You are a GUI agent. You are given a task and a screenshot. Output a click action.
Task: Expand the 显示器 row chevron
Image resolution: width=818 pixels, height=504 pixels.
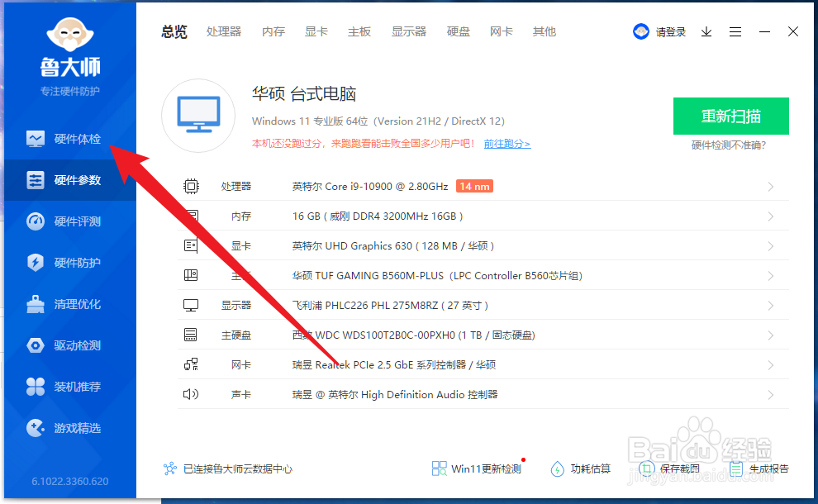(x=771, y=306)
